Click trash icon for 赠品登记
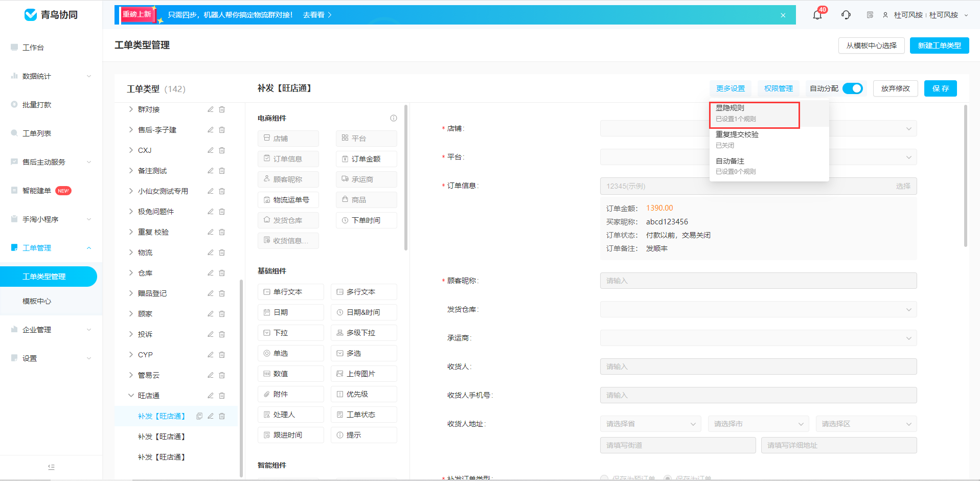 coord(222,293)
